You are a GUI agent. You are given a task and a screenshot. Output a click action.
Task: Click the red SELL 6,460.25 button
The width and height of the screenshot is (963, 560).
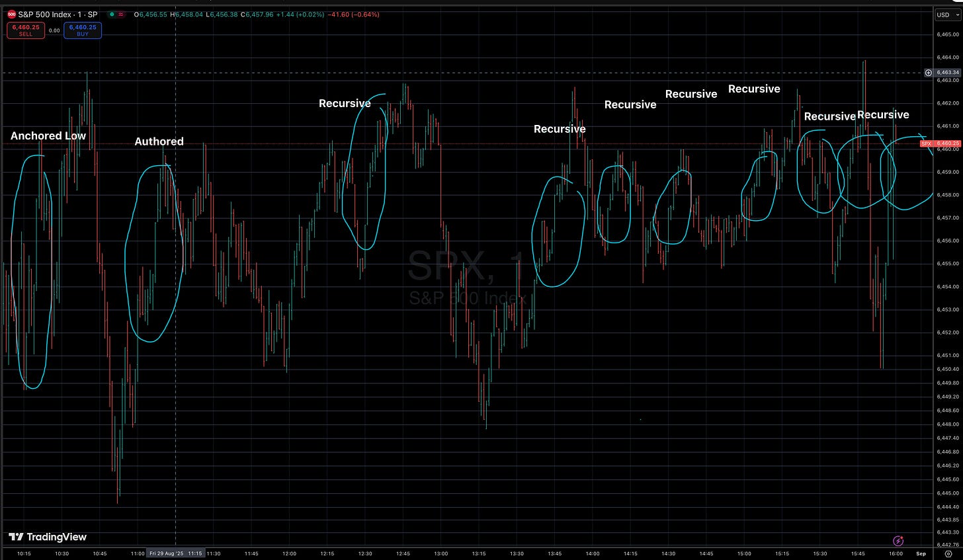pyautogui.click(x=26, y=30)
